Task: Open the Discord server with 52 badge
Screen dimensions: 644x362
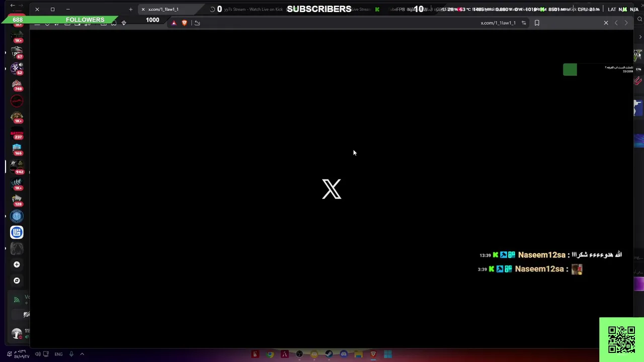Action: 17,68
